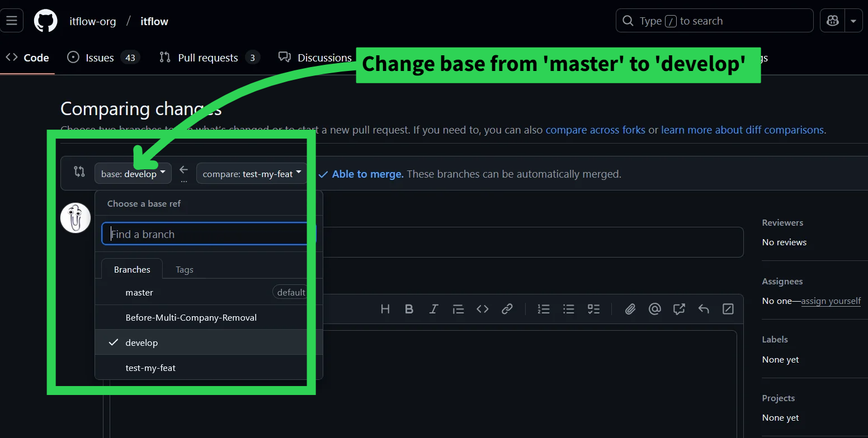868x438 pixels.
Task: Open the Projects sidebar section
Action: pos(779,398)
